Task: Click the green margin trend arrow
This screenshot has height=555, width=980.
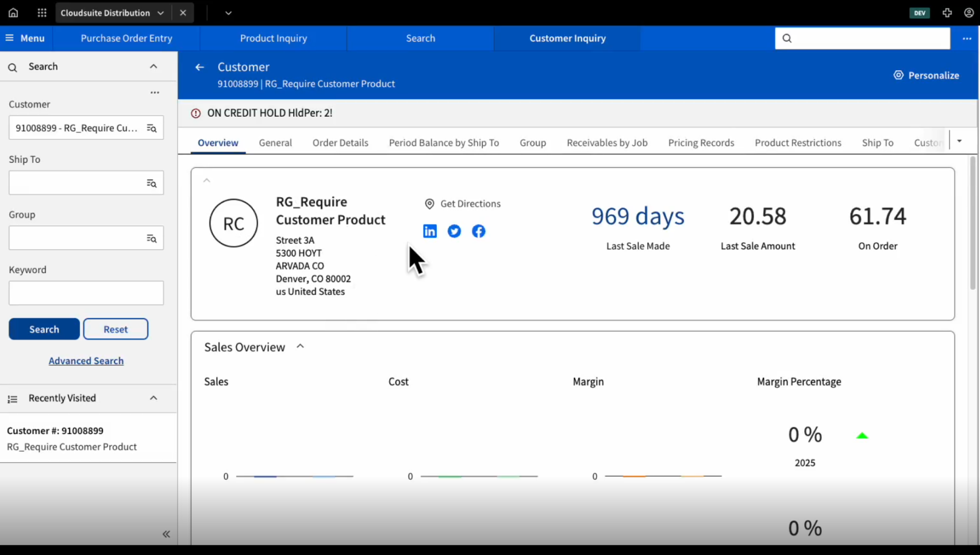Action: click(x=862, y=436)
